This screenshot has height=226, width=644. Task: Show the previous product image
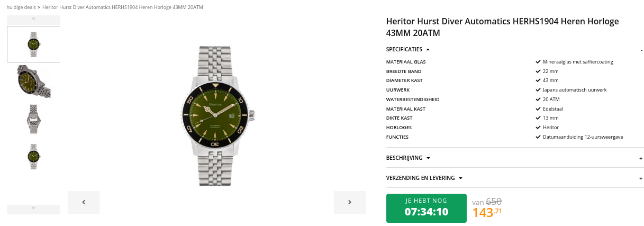(84, 202)
